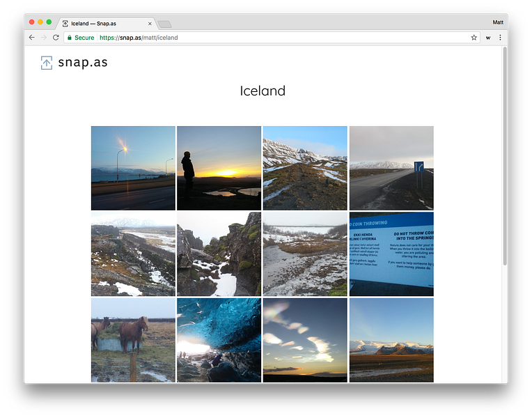Click the green padlock Secure icon
532x418 pixels.
click(70, 38)
